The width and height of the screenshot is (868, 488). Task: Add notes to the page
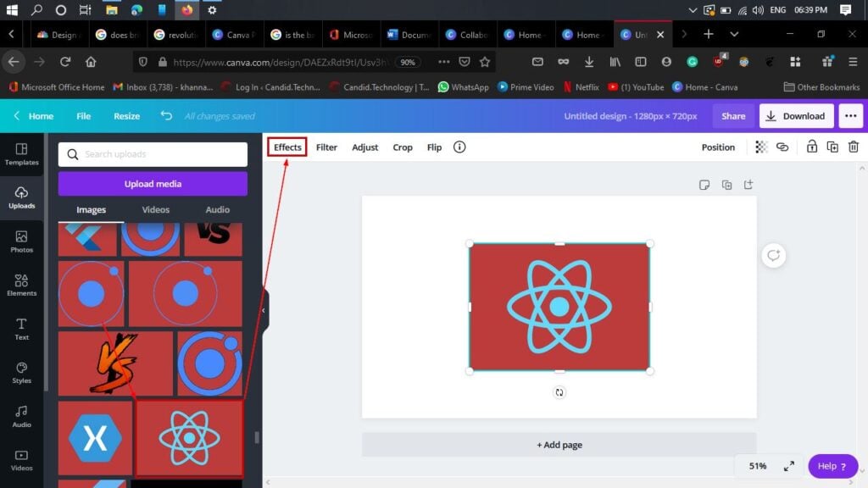click(704, 185)
